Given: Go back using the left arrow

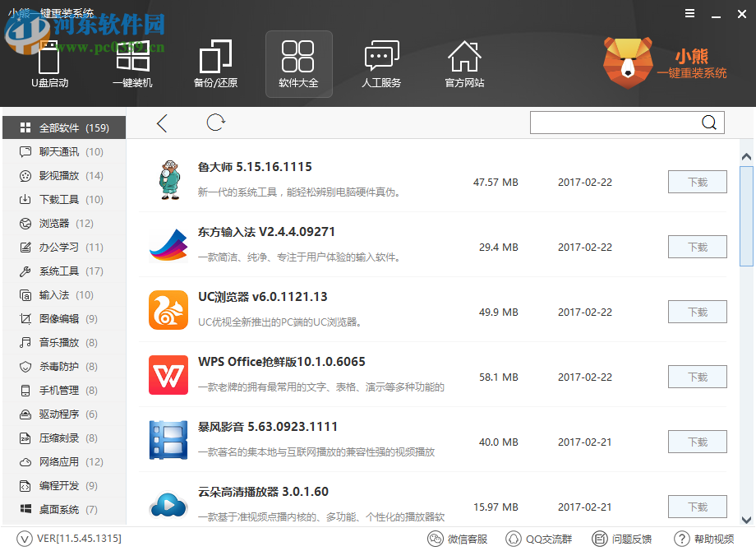Looking at the screenshot, I should (x=161, y=122).
